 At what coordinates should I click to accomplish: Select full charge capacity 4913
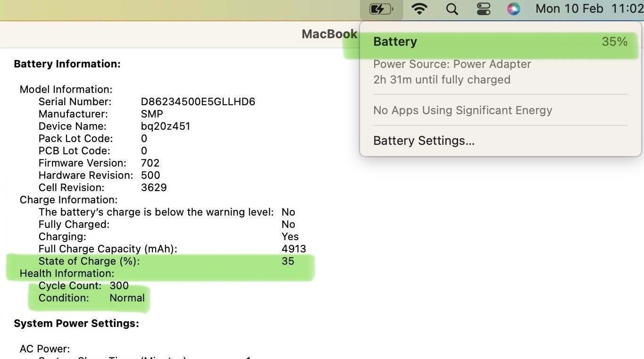[294, 249]
